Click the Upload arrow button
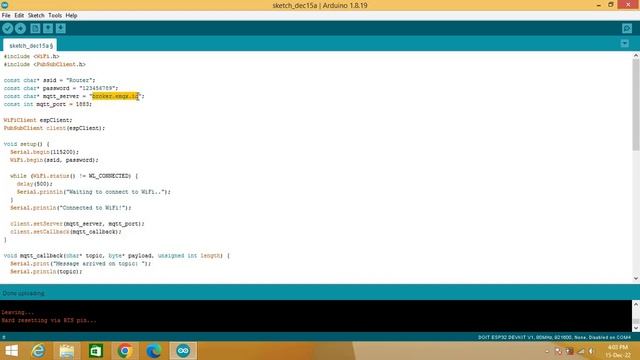The height and width of the screenshot is (360, 640). pyautogui.click(x=20, y=28)
